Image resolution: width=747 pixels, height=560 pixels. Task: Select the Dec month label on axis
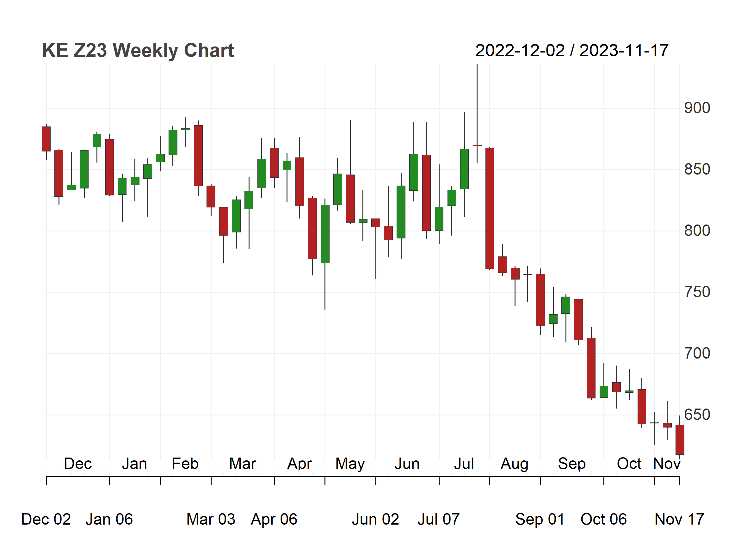(x=78, y=464)
